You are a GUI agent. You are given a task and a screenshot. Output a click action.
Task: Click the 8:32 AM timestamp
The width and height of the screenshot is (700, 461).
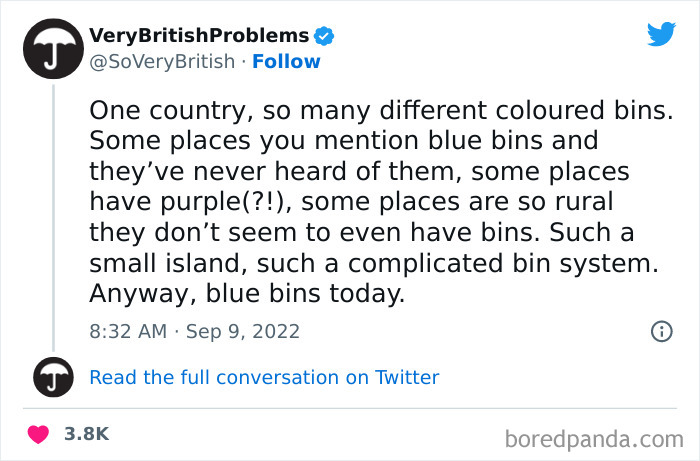(x=128, y=332)
